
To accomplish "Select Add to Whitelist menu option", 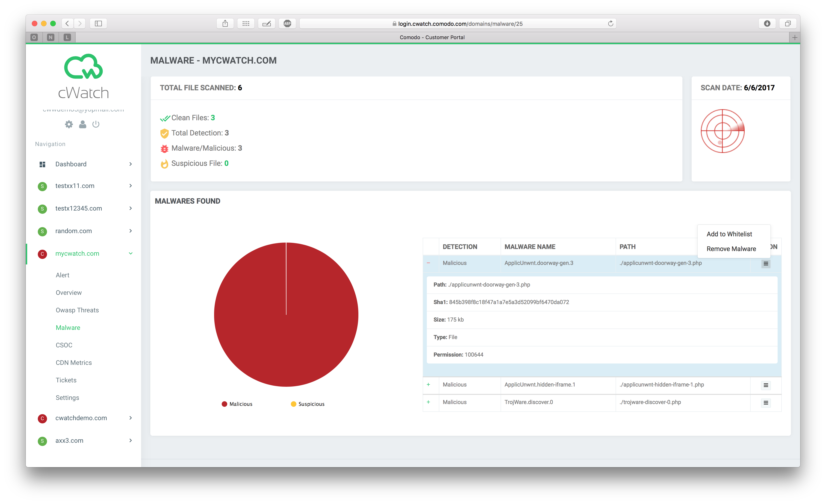I will pyautogui.click(x=729, y=234).
